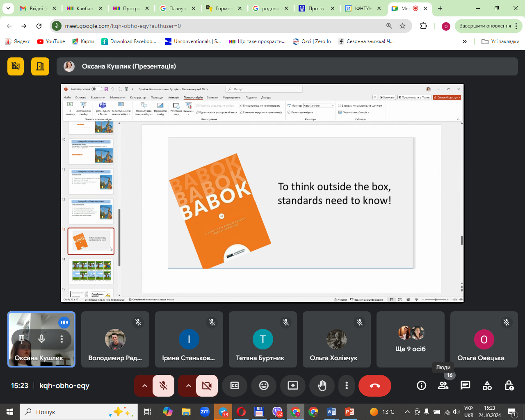Show hidden bookmarks chevron
525x420 pixels.
pos(465,41)
